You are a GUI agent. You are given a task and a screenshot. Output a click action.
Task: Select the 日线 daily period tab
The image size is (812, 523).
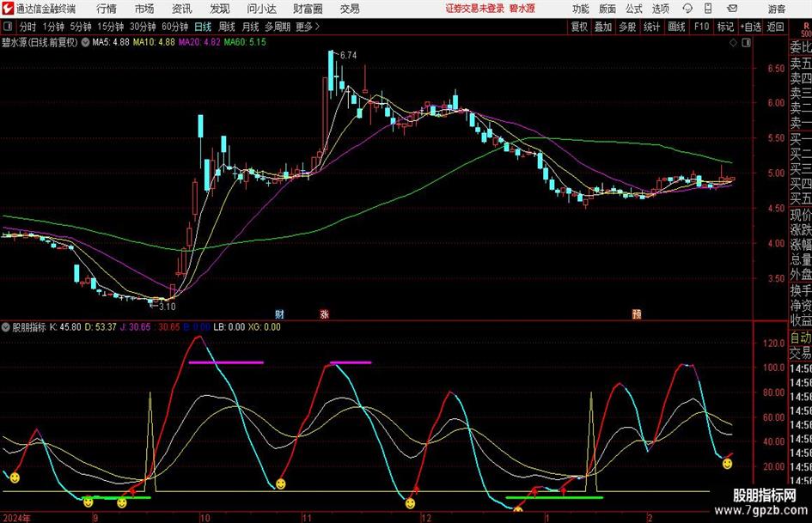203,27
